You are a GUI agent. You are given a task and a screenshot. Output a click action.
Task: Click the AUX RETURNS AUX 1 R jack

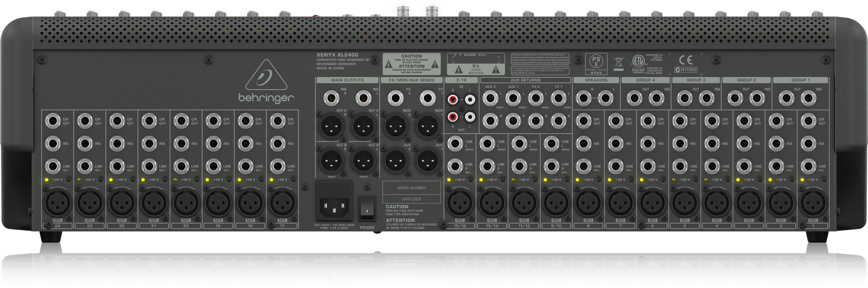coord(513,120)
